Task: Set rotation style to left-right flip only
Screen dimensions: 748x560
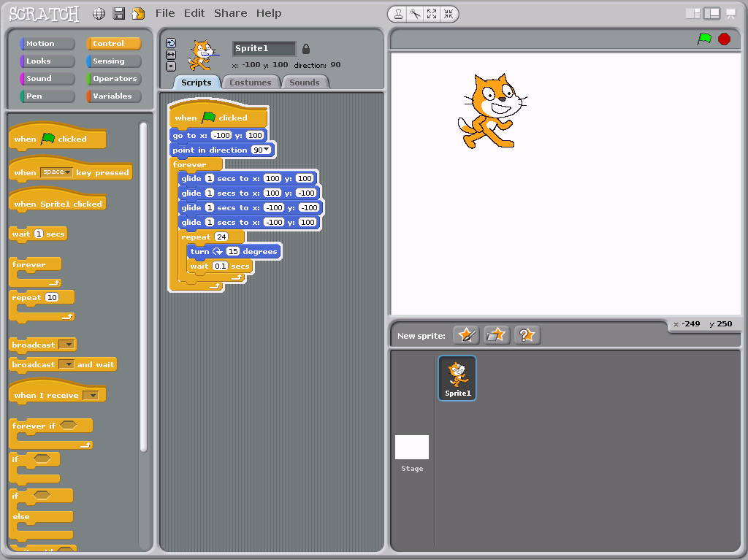Action: (171, 54)
